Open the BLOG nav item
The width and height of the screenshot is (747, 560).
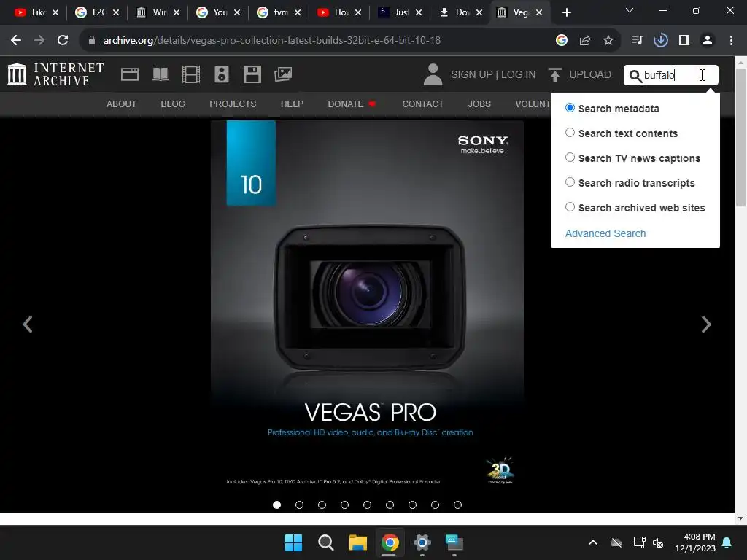[173, 104]
